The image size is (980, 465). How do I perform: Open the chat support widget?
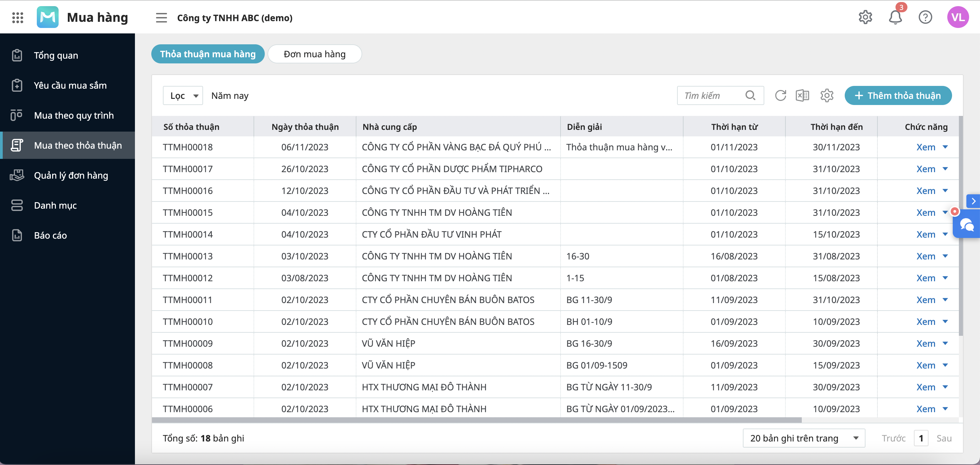click(x=966, y=225)
